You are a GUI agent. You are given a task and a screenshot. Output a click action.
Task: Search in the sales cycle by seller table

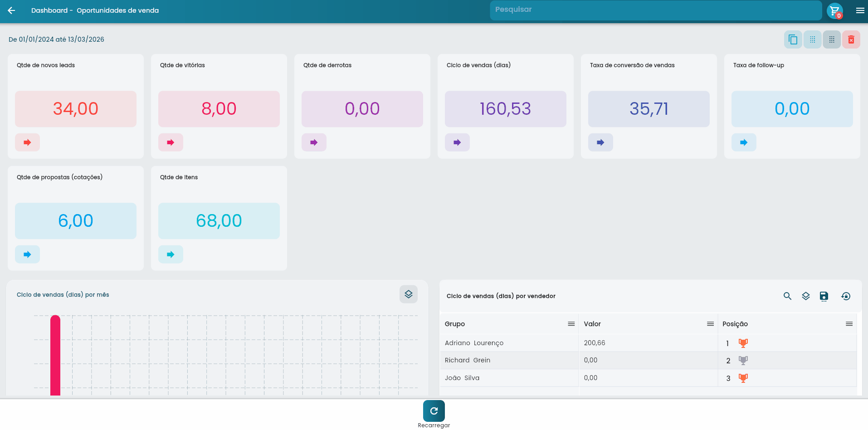787,296
